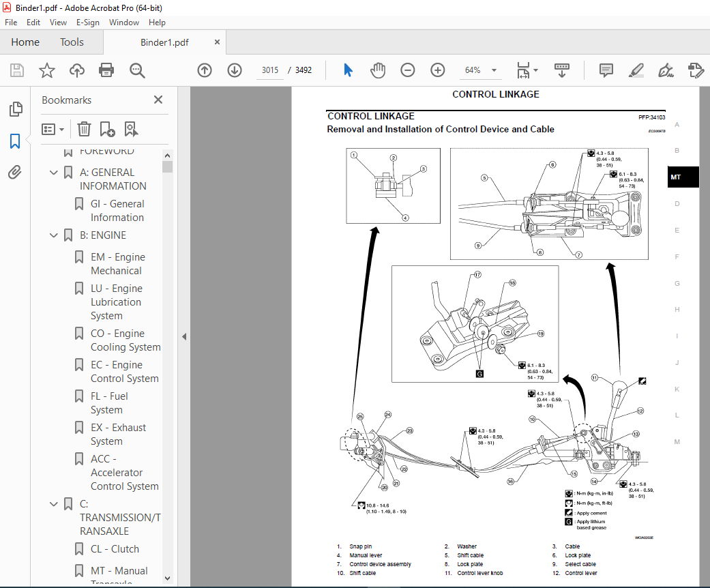Open FL - Fuel System bookmark
This screenshot has height=588, width=710.
pos(109,402)
